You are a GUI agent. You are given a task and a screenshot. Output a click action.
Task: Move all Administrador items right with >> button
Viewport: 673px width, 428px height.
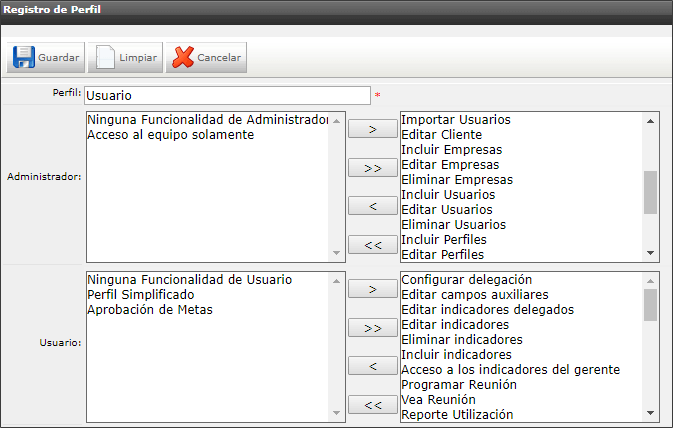pos(373,168)
